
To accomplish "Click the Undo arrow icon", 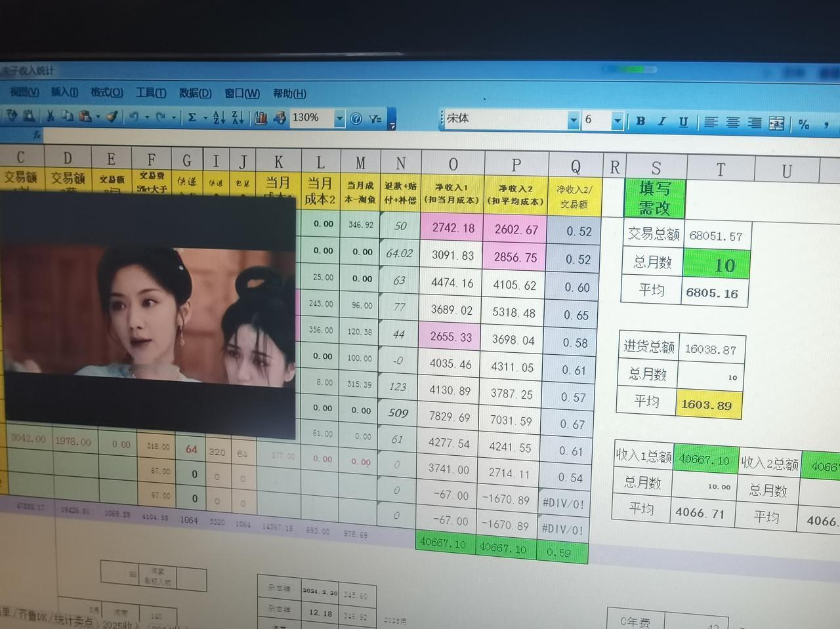I will [134, 117].
